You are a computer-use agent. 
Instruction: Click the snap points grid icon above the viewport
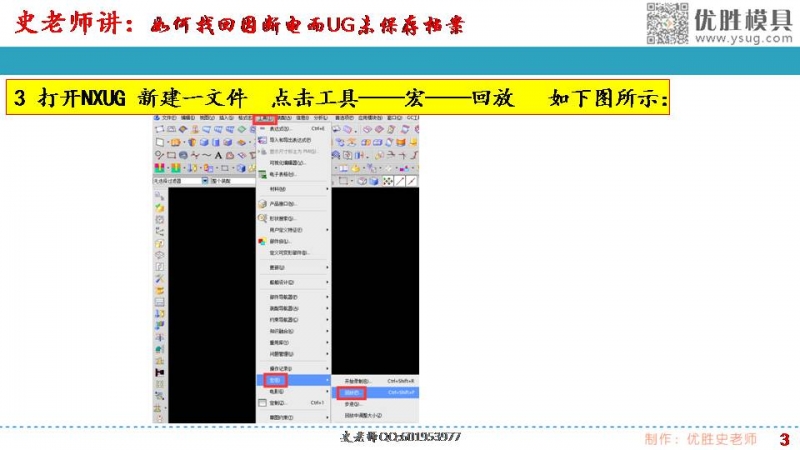tap(388, 181)
